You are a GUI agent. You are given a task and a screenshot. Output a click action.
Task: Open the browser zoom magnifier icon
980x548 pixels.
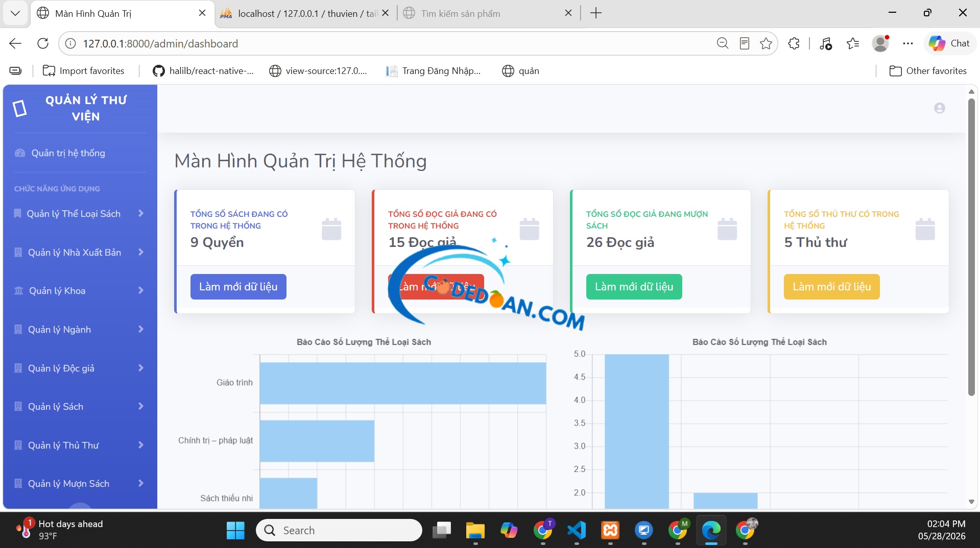[722, 43]
